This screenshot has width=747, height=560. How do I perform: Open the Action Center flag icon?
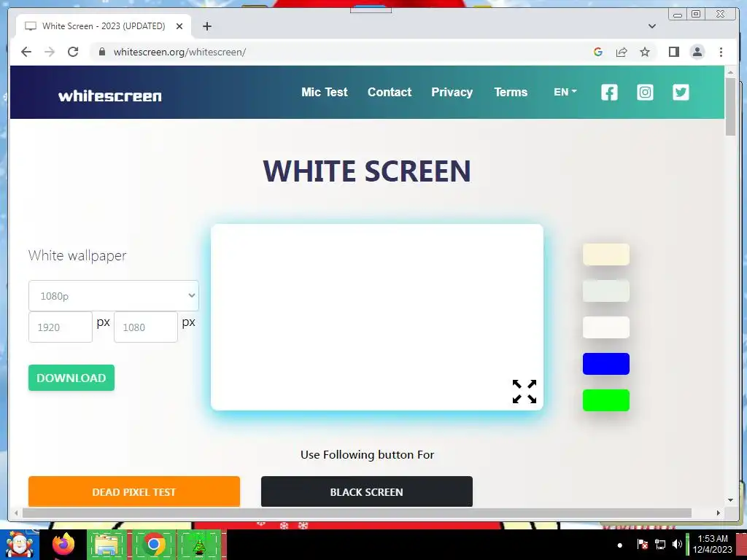click(x=642, y=544)
